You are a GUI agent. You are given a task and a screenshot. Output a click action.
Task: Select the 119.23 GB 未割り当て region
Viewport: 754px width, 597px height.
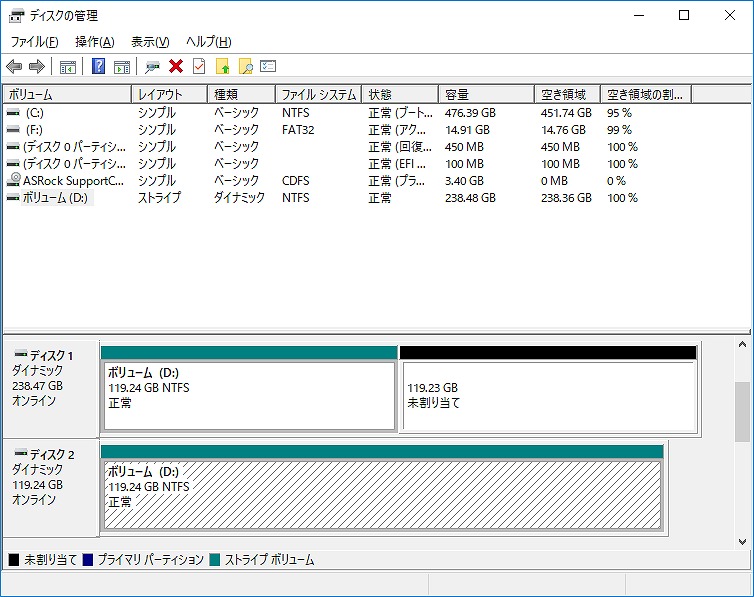(x=550, y=395)
